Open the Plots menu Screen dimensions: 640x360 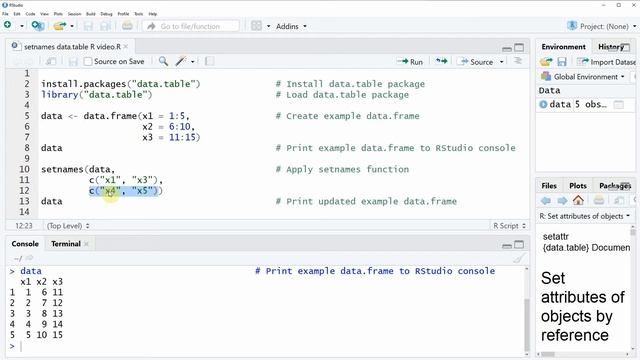tap(58, 14)
